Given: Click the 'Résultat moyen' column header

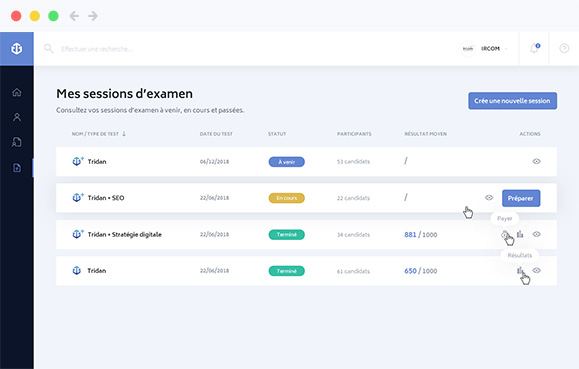Looking at the screenshot, I should [x=425, y=134].
